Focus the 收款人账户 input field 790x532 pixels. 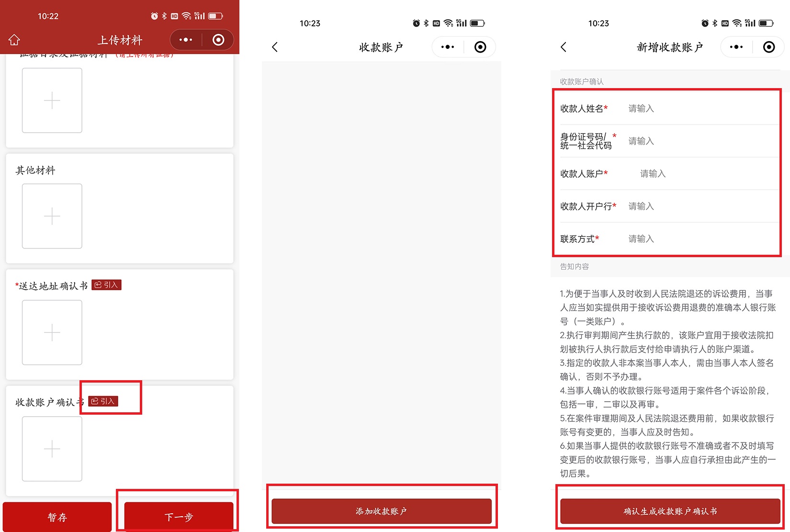coord(709,174)
